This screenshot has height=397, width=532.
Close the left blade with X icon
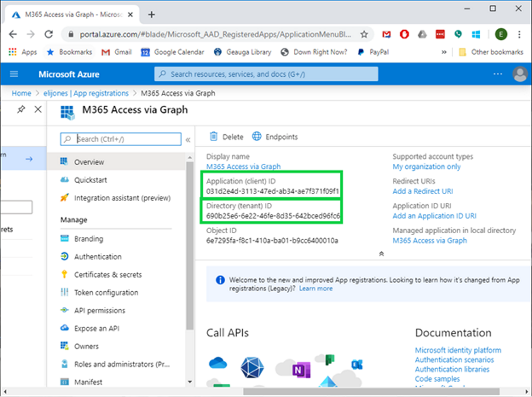(38, 109)
